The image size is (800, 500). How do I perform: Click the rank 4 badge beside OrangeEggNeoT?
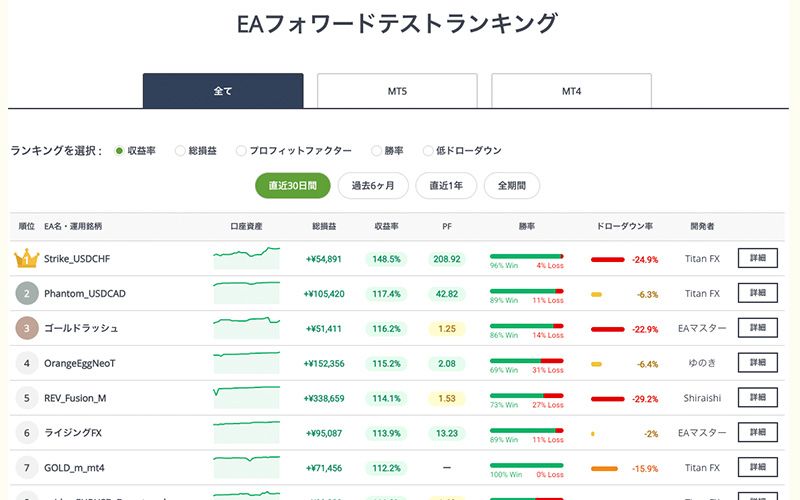pyautogui.click(x=27, y=363)
